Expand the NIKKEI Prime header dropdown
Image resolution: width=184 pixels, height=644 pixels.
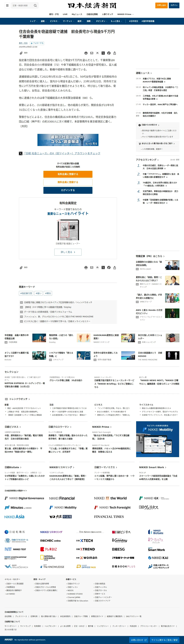coord(126,14)
